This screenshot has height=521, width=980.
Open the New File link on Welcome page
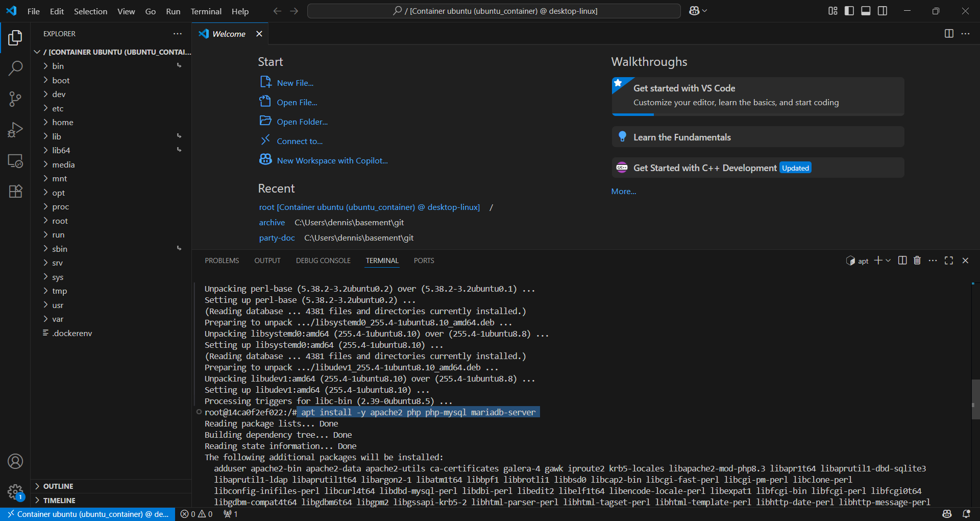tap(295, 82)
